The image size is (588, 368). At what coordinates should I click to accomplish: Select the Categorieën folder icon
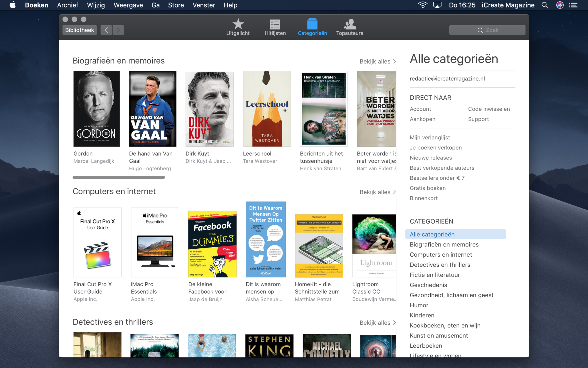point(312,25)
